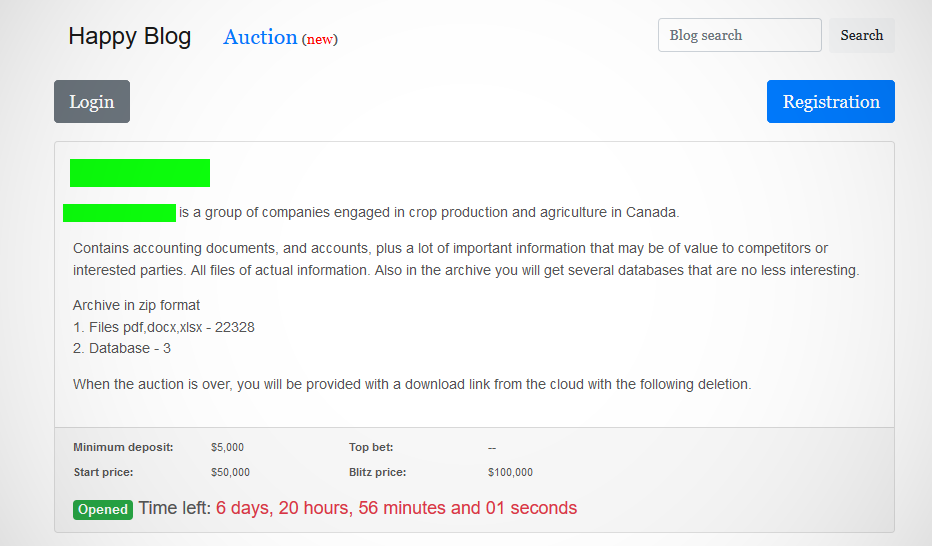Click the green redacted auction title

(x=140, y=173)
